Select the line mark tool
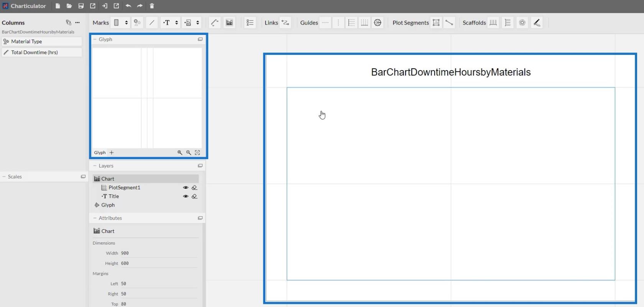 tap(152, 23)
